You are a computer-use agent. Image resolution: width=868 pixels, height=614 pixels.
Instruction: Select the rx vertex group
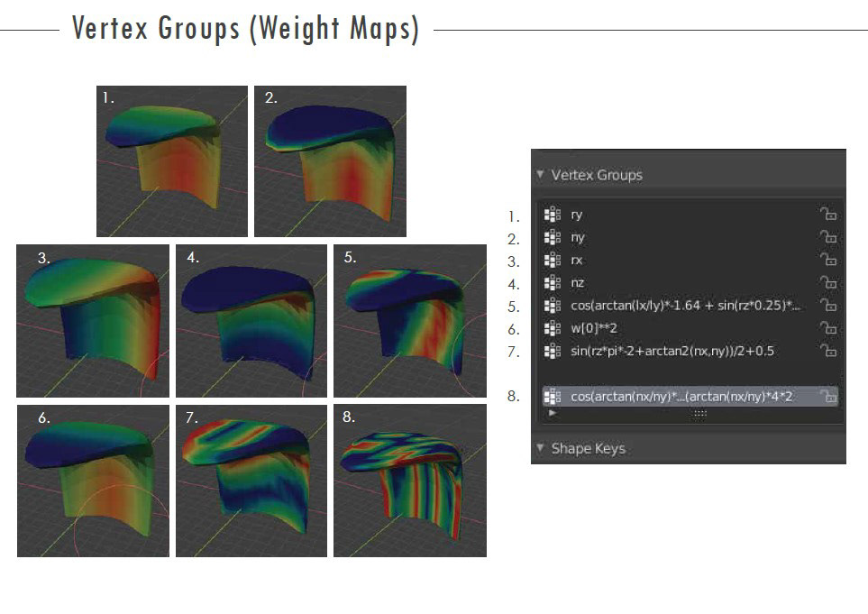[690, 260]
